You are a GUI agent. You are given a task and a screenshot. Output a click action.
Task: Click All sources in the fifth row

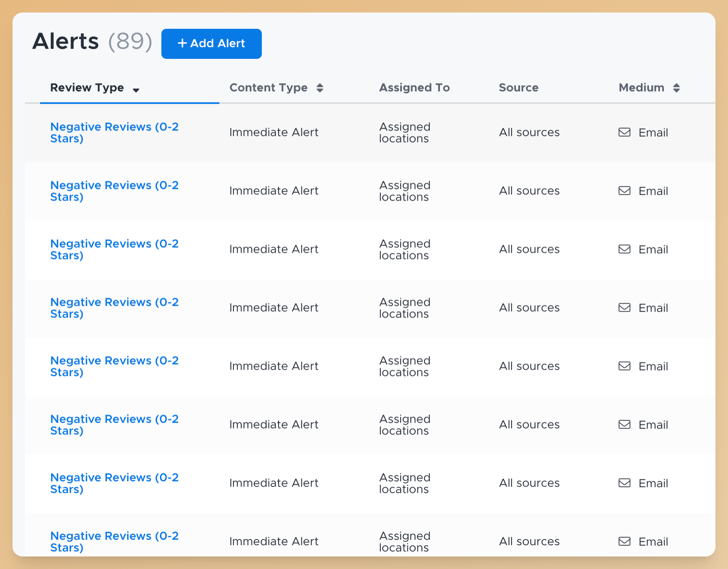[529, 366]
